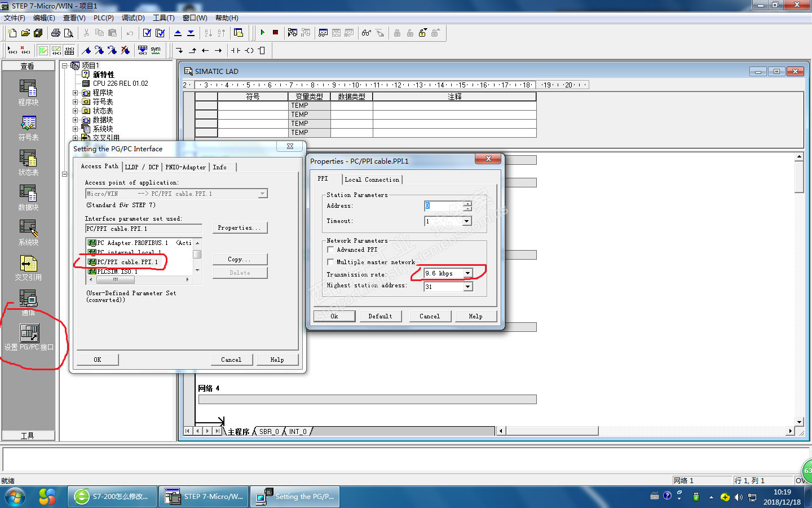The width and height of the screenshot is (812, 508).
Task: Click the 'sym' symbol addressing icon
Action: (x=156, y=50)
